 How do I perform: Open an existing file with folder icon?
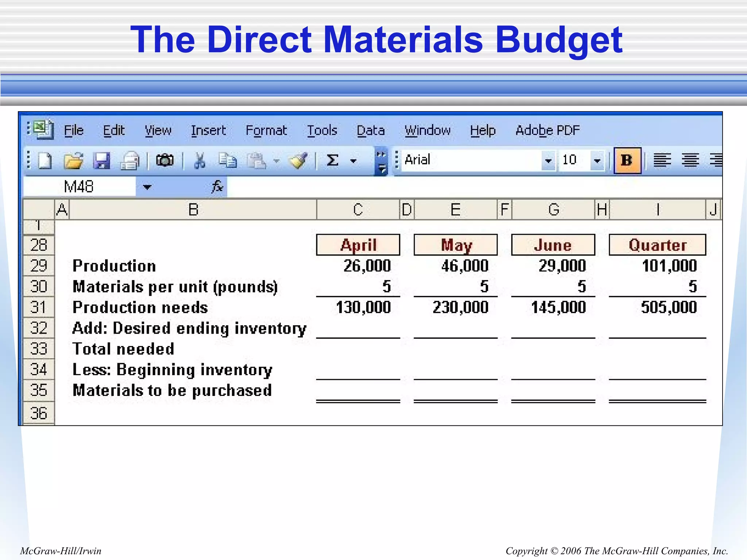(73, 160)
